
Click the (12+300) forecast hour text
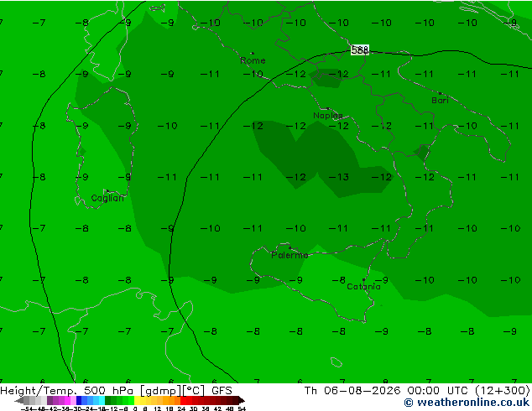pyautogui.click(x=502, y=390)
